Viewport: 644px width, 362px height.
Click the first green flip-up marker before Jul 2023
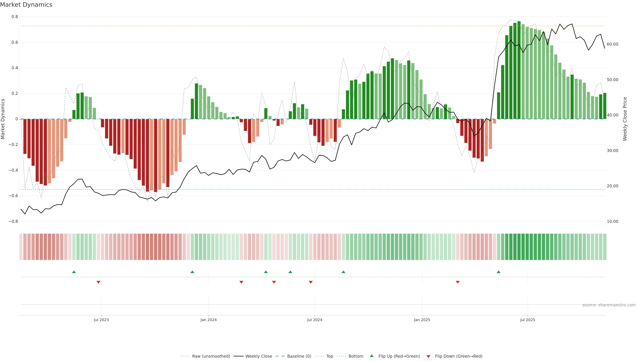(x=74, y=272)
